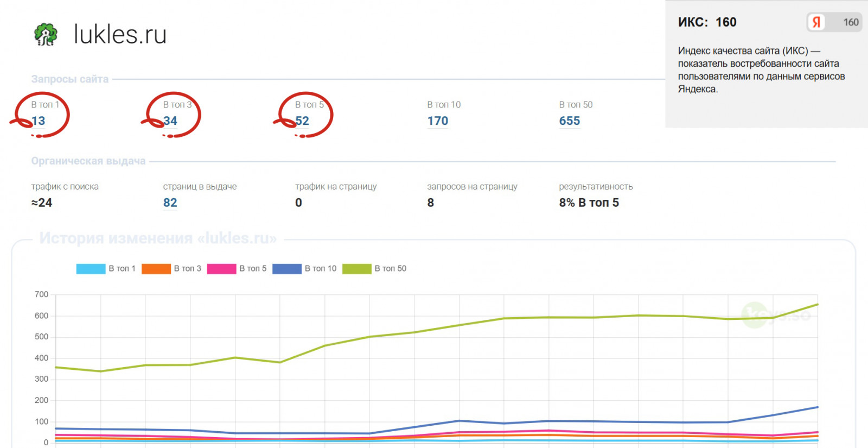Click the lukles.ru tree logo icon
This screenshot has width=868, height=448.
pos(46,34)
